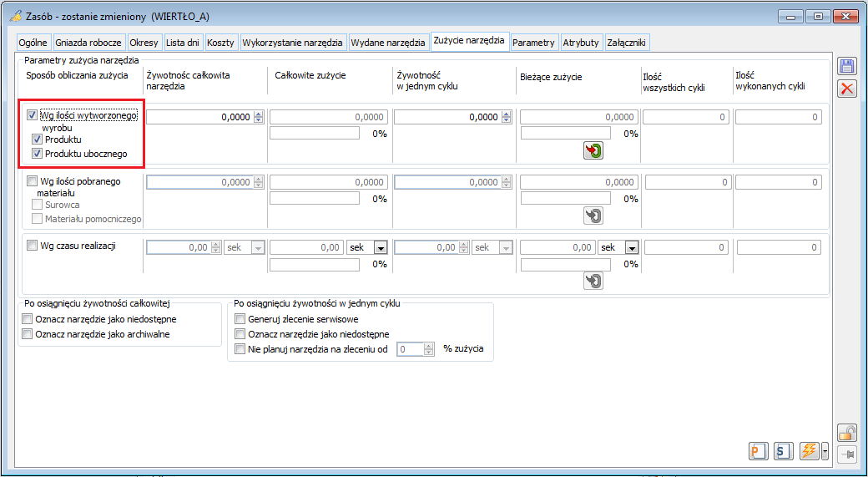Click the red X cancel icon
The width and height of the screenshot is (868, 477).
tap(846, 88)
